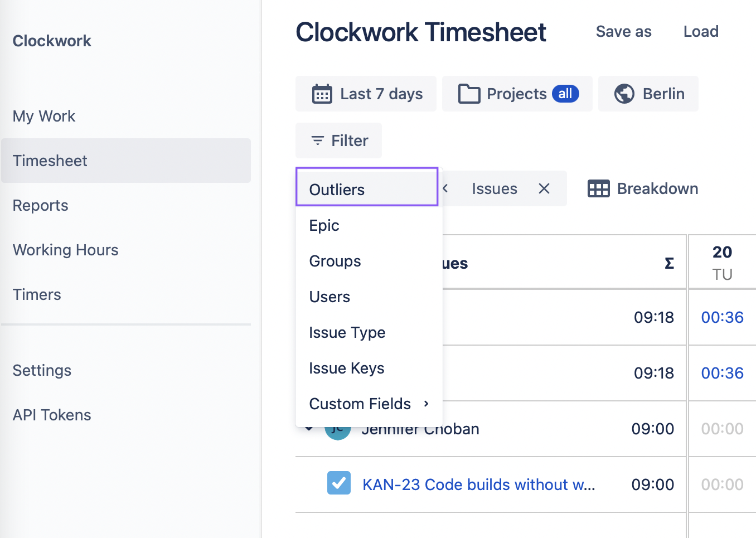
Task: Click the filter lines icon
Action: (x=318, y=140)
